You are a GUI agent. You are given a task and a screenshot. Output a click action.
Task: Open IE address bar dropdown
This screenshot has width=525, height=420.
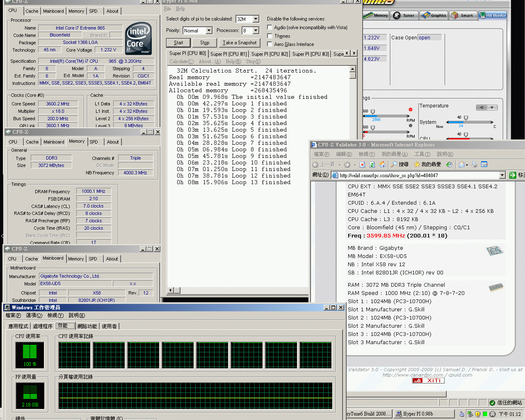pyautogui.click(x=502, y=175)
